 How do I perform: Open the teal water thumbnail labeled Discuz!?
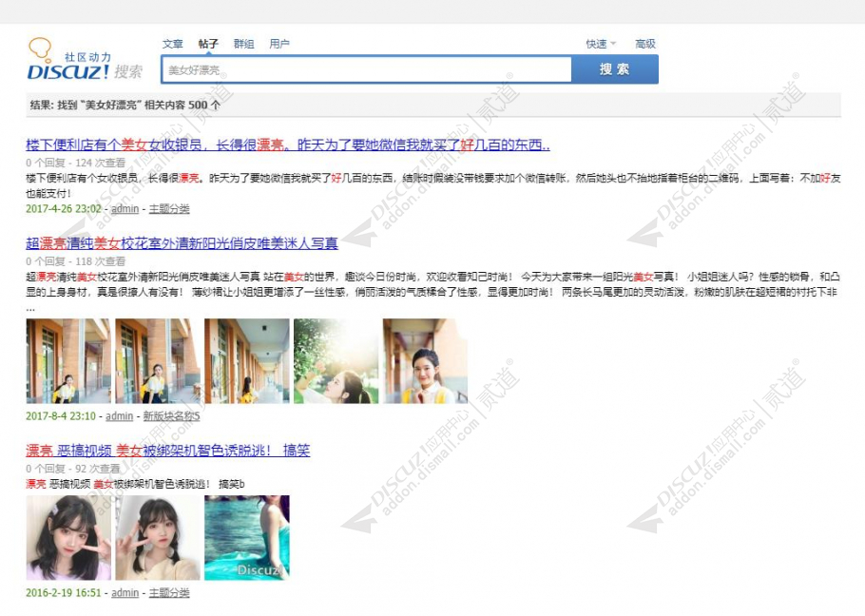coord(247,538)
